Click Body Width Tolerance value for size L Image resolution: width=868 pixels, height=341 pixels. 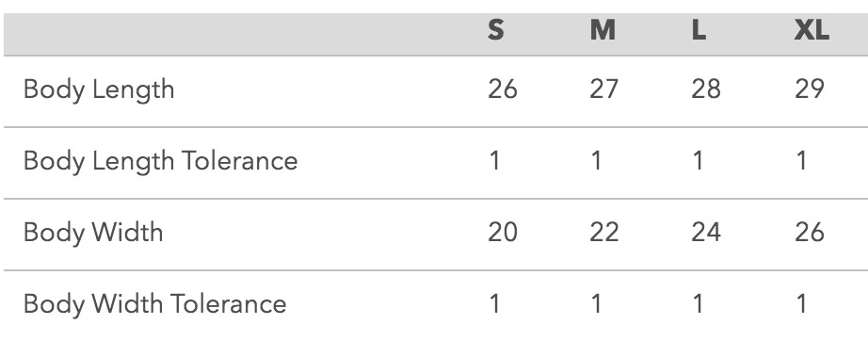(x=698, y=304)
